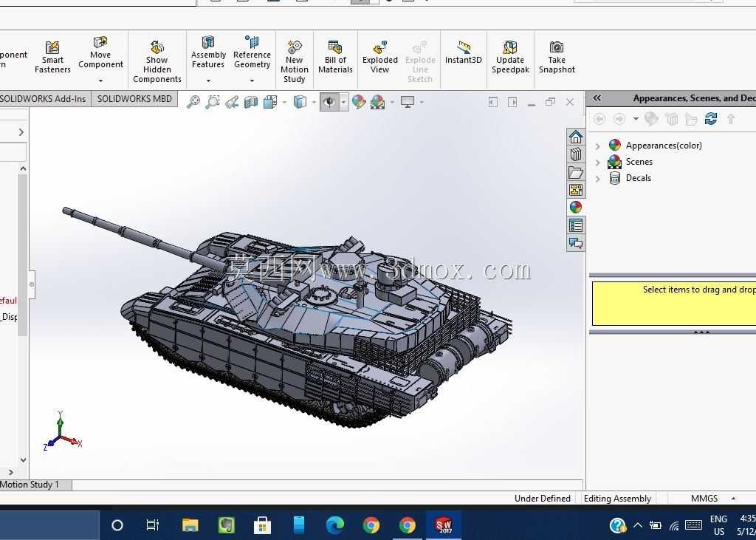Screen dimensions: 756x540
Task: Open Custom Properties tab in task pane
Action: pos(576,225)
